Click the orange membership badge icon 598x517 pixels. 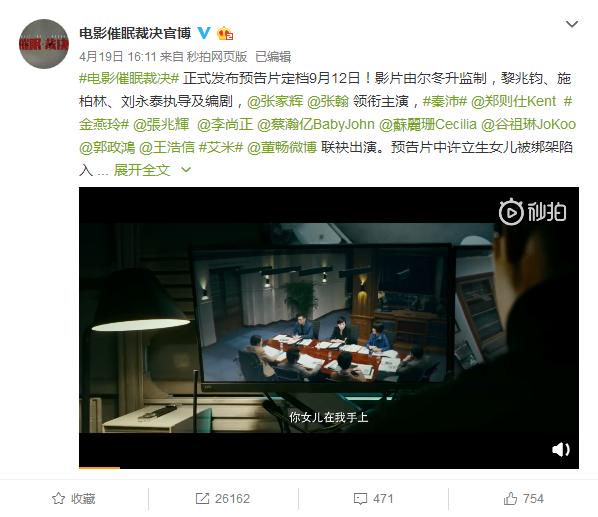click(x=225, y=34)
